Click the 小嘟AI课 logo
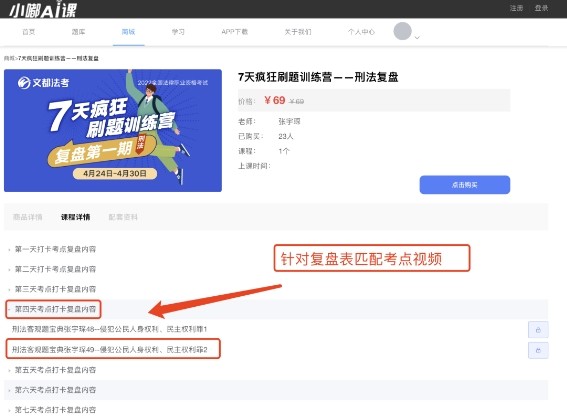The width and height of the screenshot is (567, 416). [x=43, y=10]
